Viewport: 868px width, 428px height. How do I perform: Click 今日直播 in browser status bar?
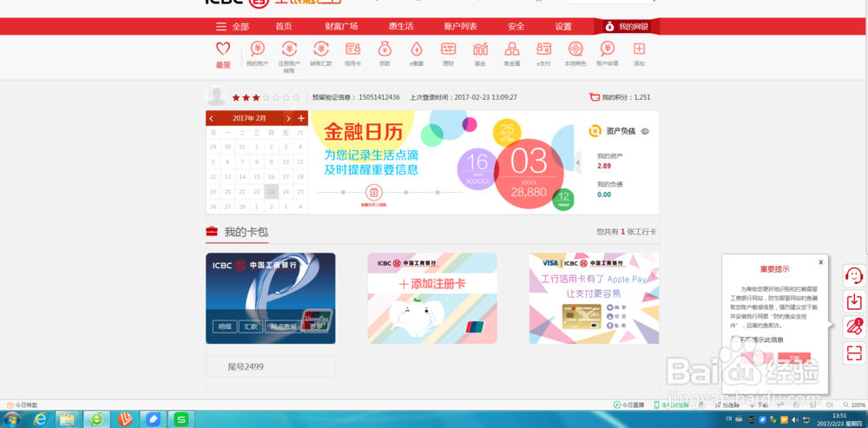pyautogui.click(x=628, y=405)
